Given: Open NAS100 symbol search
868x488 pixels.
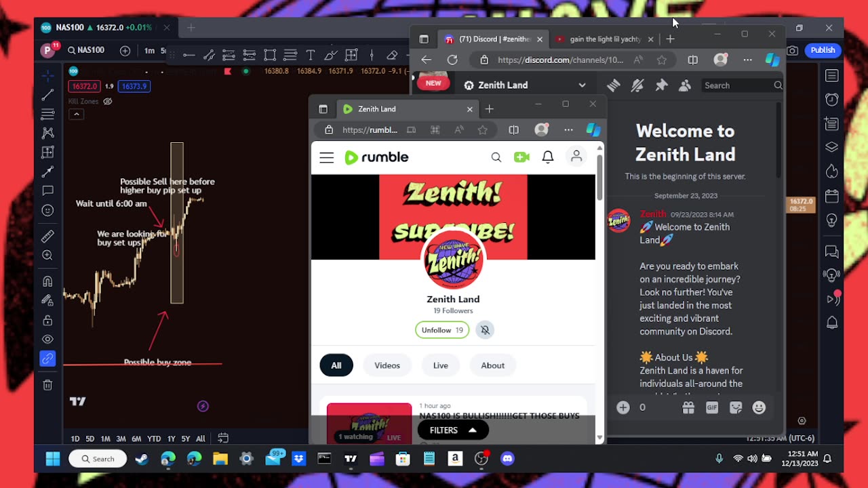Looking at the screenshot, I should tap(85, 50).
